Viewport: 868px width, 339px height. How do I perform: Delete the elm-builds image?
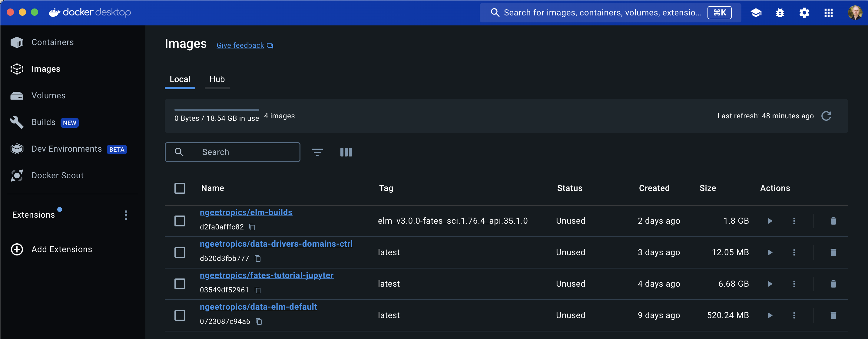[833, 221]
